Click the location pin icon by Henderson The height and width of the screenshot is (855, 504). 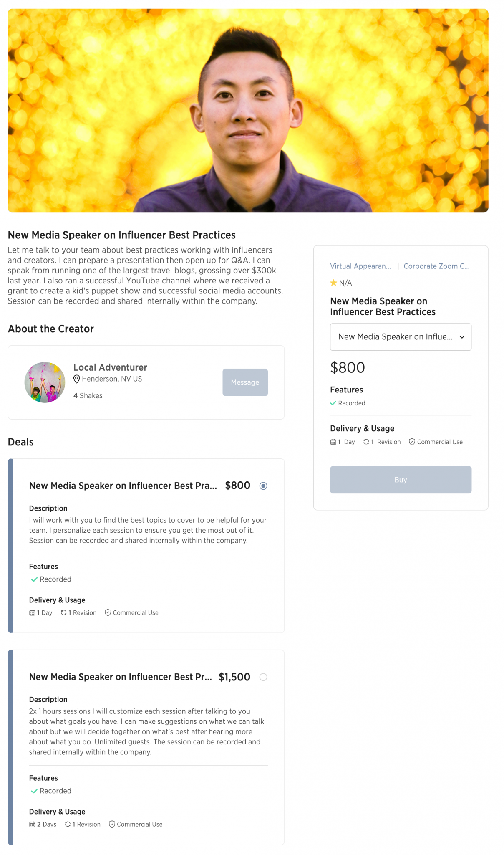(x=77, y=379)
